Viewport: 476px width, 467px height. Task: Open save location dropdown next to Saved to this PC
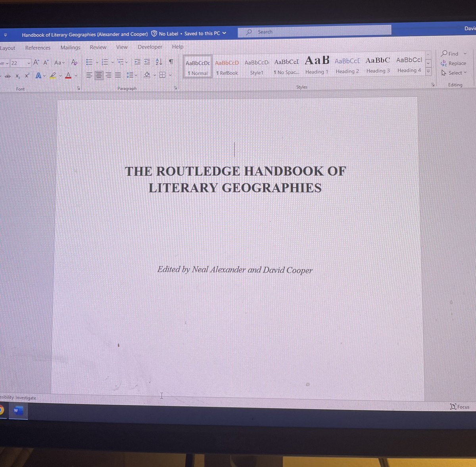click(x=224, y=33)
